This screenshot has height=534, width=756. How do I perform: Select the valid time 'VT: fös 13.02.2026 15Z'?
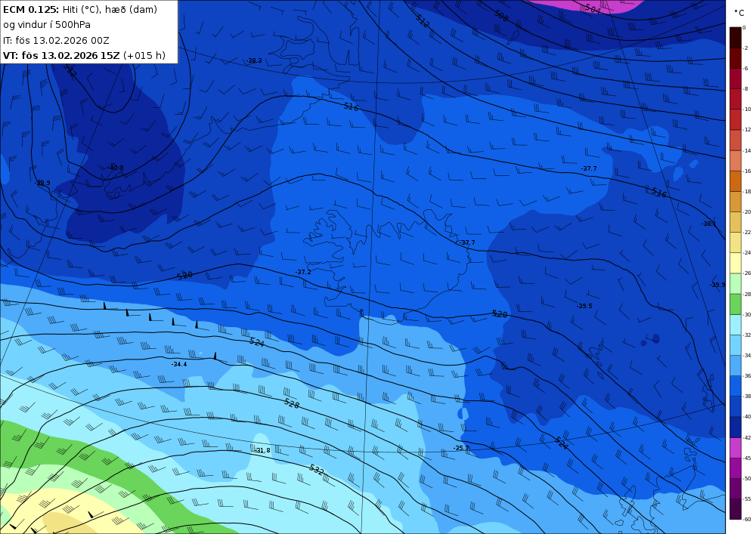pos(61,55)
